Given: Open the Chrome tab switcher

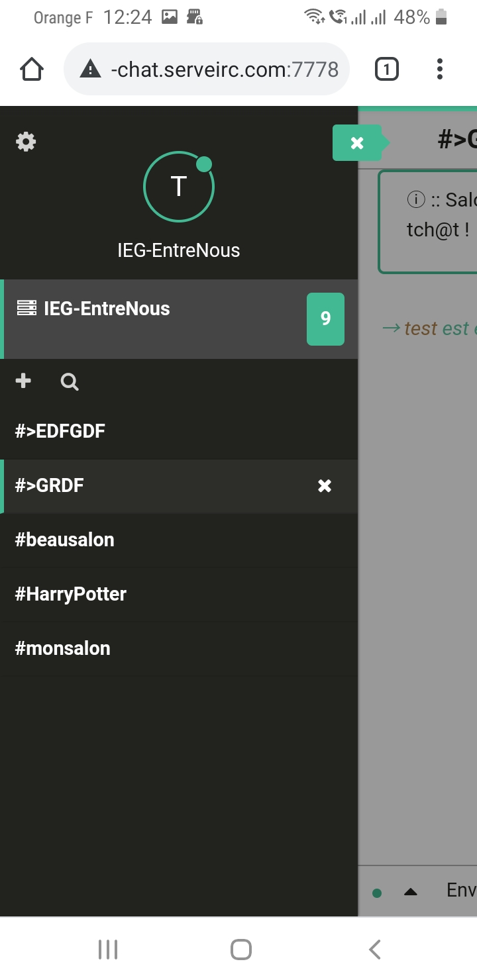Looking at the screenshot, I should click(386, 68).
